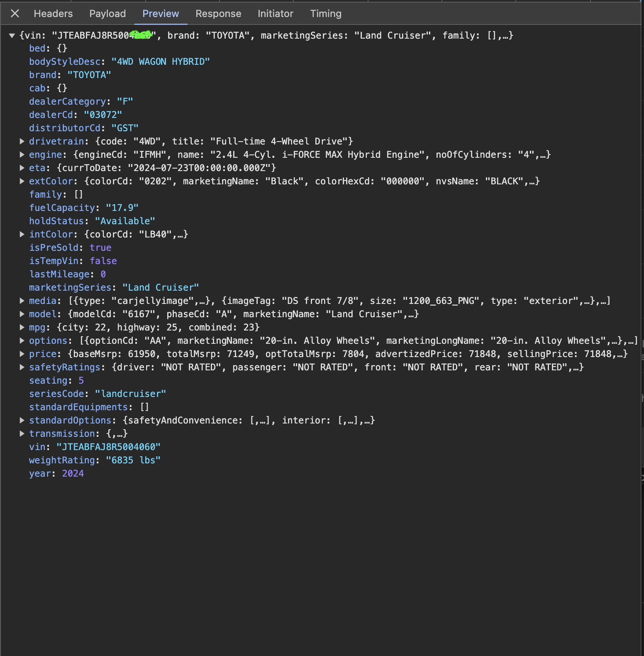Open the Initiator tab

[276, 14]
